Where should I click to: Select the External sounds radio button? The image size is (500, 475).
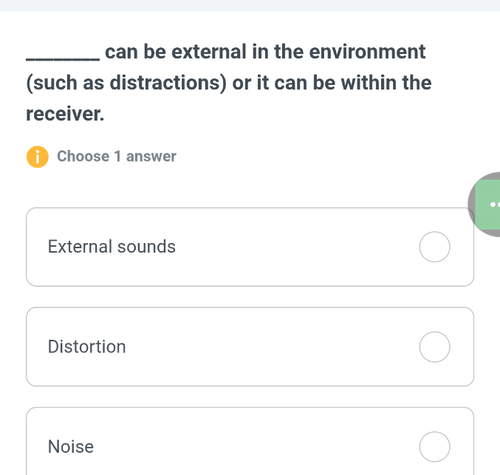[435, 247]
